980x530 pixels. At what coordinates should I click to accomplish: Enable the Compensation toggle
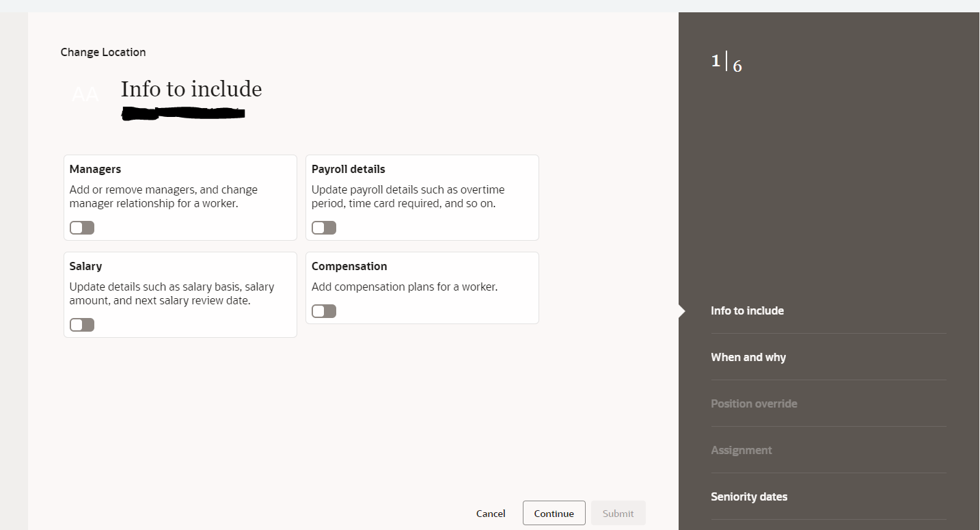pyautogui.click(x=323, y=310)
